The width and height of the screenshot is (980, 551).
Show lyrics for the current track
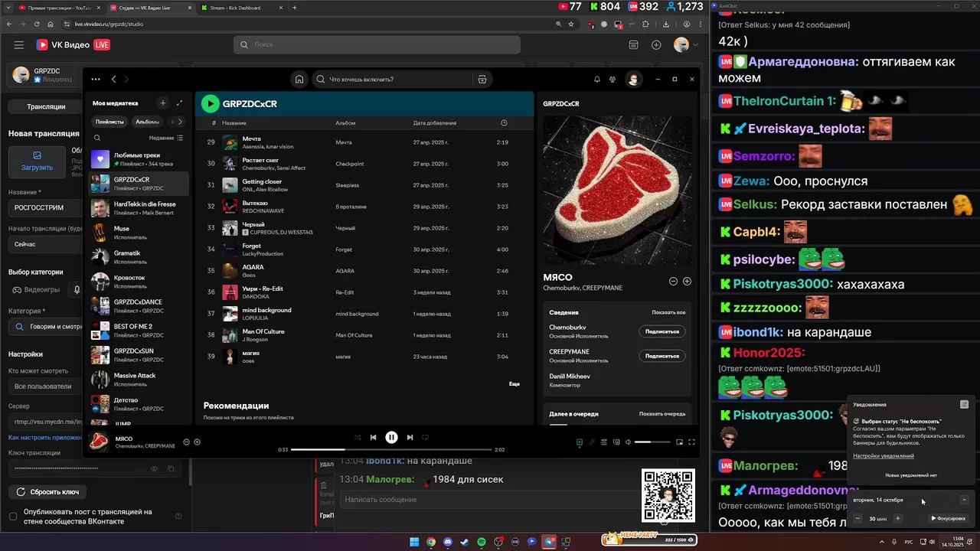point(592,442)
